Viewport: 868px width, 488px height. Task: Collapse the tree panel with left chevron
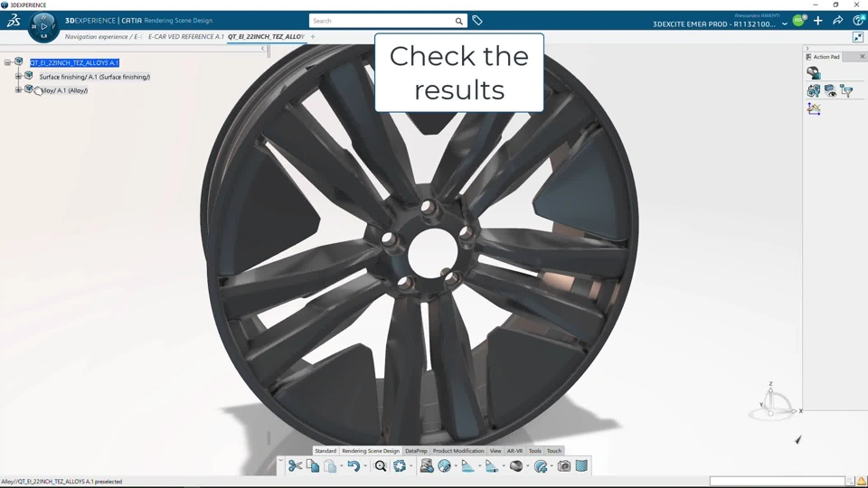point(263,49)
